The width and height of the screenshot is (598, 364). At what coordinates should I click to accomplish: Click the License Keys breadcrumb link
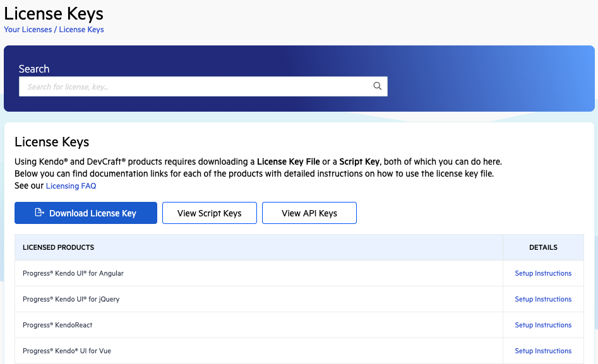click(x=81, y=29)
